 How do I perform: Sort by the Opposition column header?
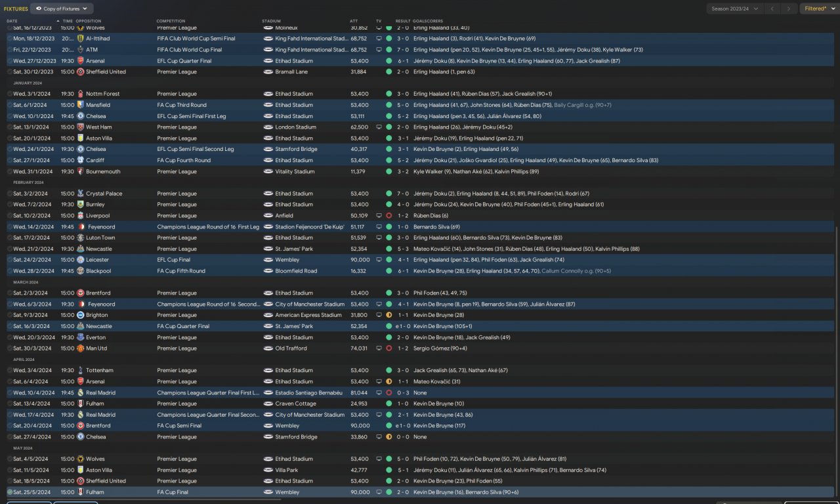(89, 21)
